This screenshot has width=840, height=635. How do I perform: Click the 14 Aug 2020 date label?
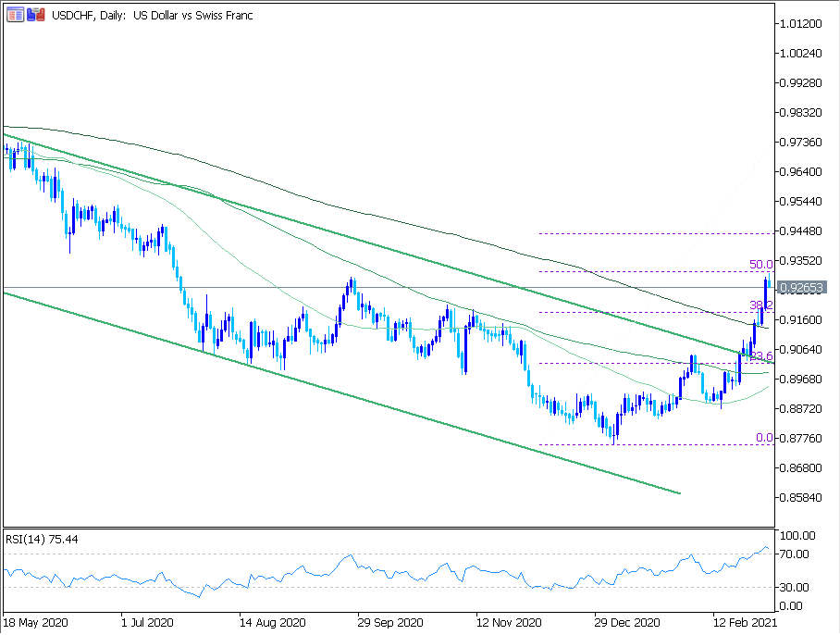coord(273,623)
